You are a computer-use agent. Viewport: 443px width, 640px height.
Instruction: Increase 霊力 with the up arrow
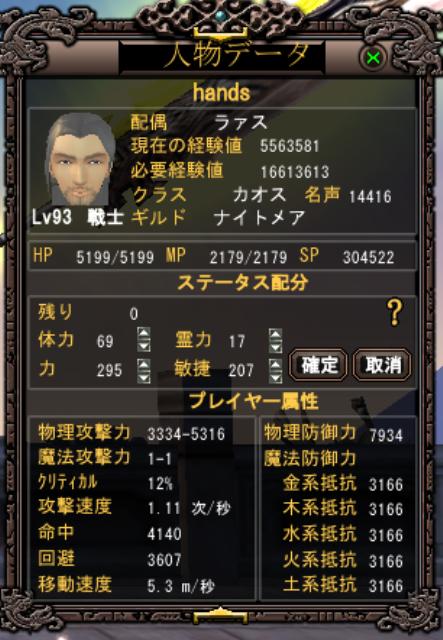click(x=276, y=334)
